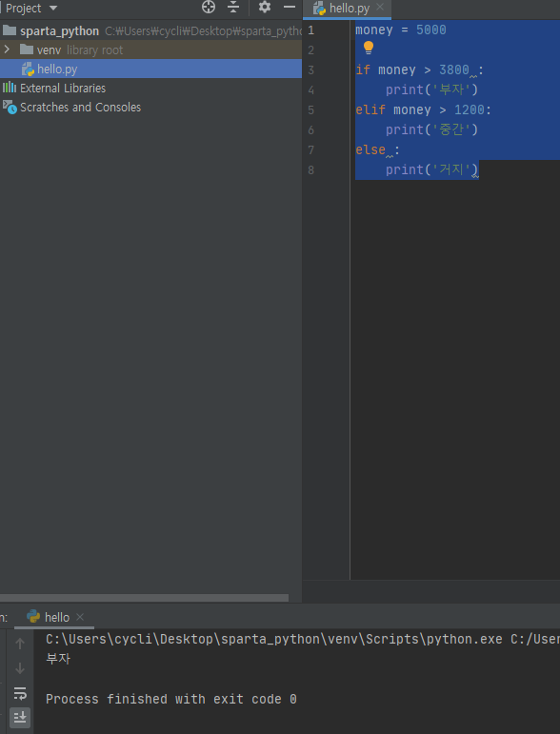The height and width of the screenshot is (734, 560).
Task: Toggle Scroll to End icon in Run panel
Action: click(x=20, y=717)
